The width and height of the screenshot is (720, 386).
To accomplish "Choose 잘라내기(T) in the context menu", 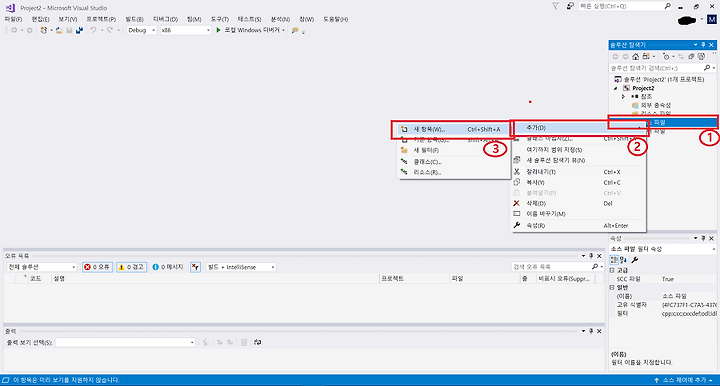I will coord(579,172).
